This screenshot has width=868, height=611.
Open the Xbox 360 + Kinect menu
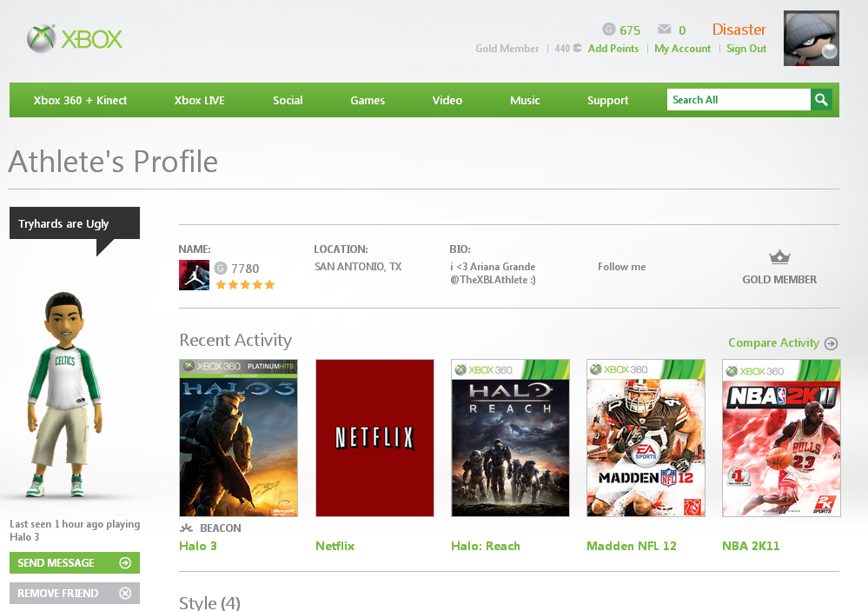point(80,100)
